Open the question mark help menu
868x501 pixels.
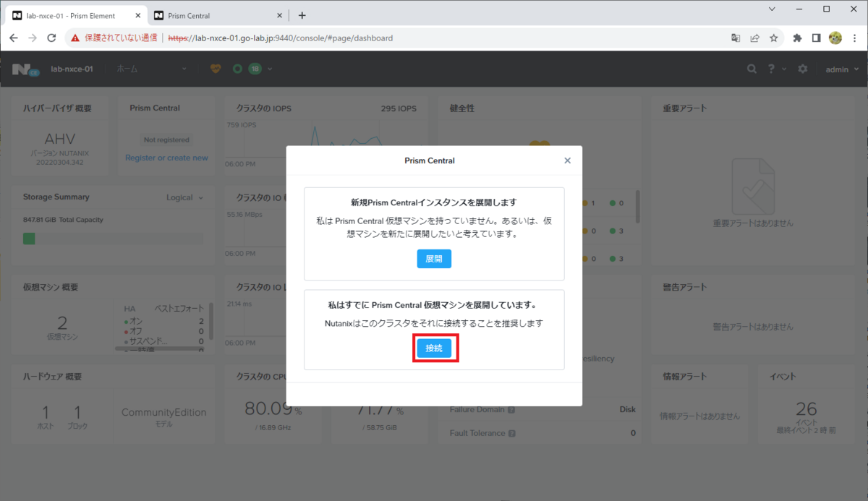tap(776, 69)
